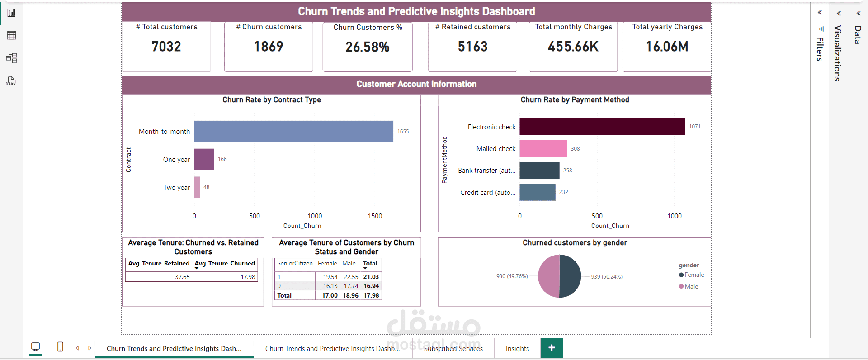Click matrix Total row label

[284, 295]
